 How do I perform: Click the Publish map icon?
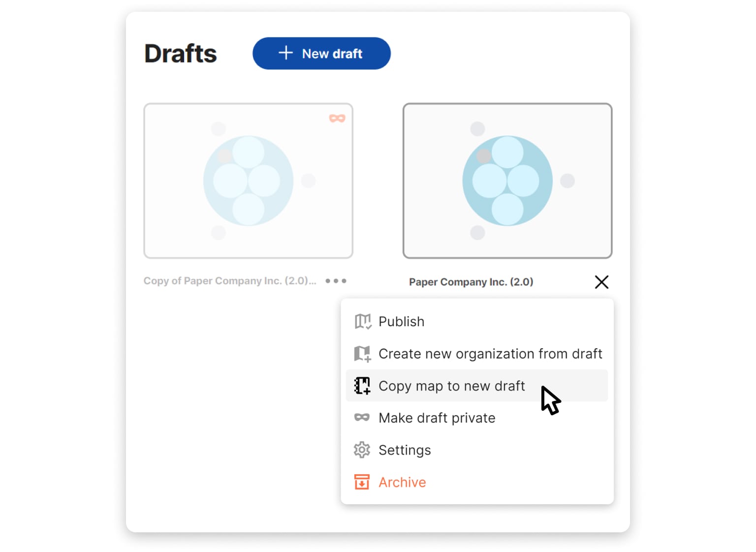pos(362,322)
